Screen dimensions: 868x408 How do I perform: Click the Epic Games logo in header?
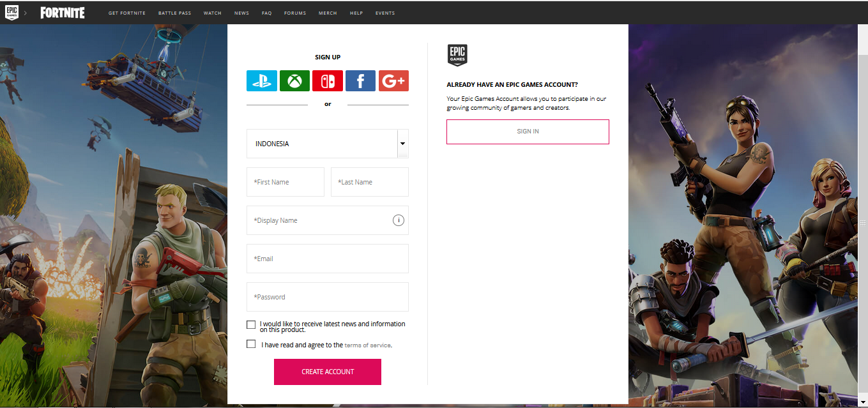click(x=11, y=12)
